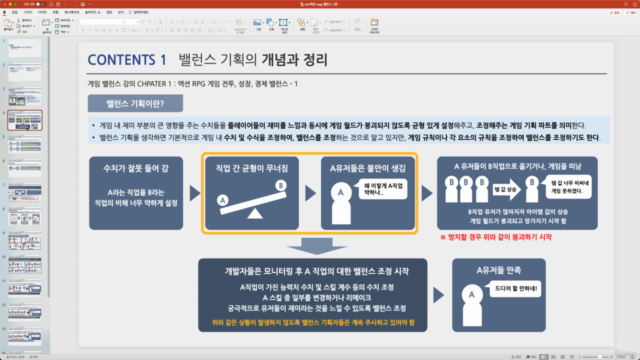Select slide 7 thumbnail in the slide panel
The height and width of the screenshot is (360, 640).
point(24,193)
